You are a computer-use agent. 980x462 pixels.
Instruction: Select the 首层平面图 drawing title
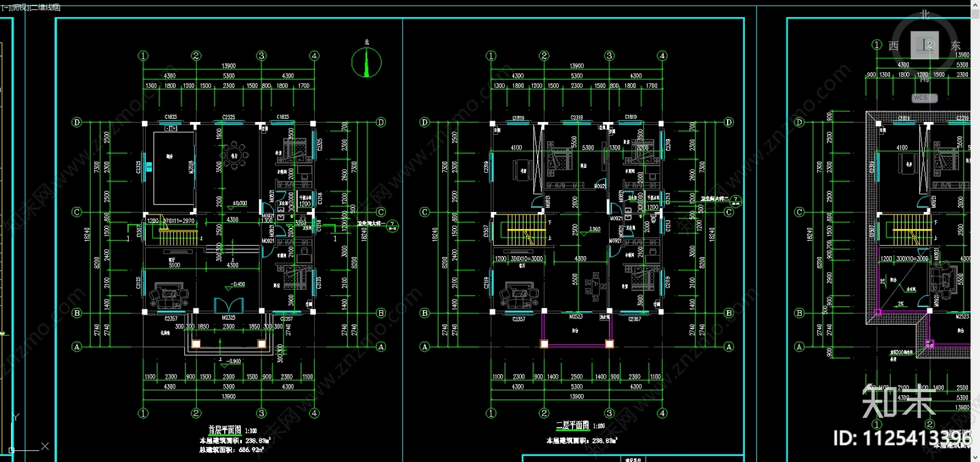pos(225,430)
